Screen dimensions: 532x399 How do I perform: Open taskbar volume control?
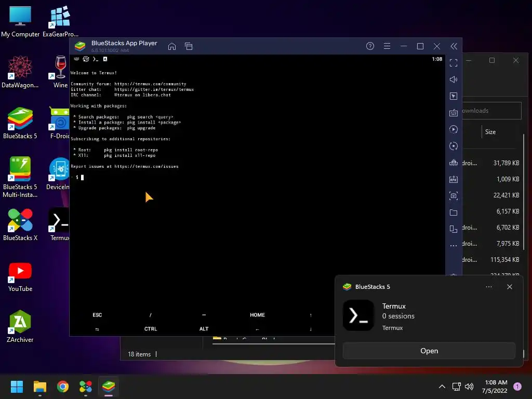click(469, 387)
